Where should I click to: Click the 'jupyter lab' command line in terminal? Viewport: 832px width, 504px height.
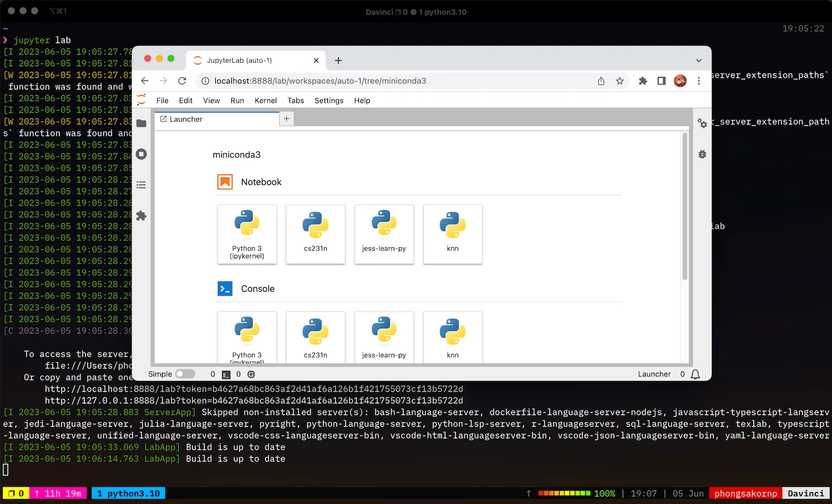click(42, 40)
